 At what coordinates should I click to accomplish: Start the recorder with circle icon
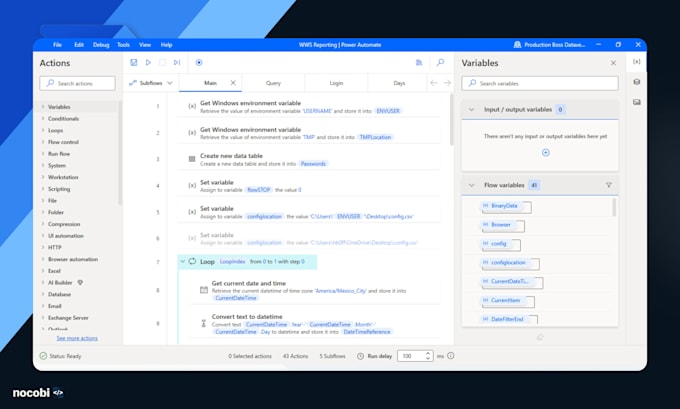(x=199, y=62)
